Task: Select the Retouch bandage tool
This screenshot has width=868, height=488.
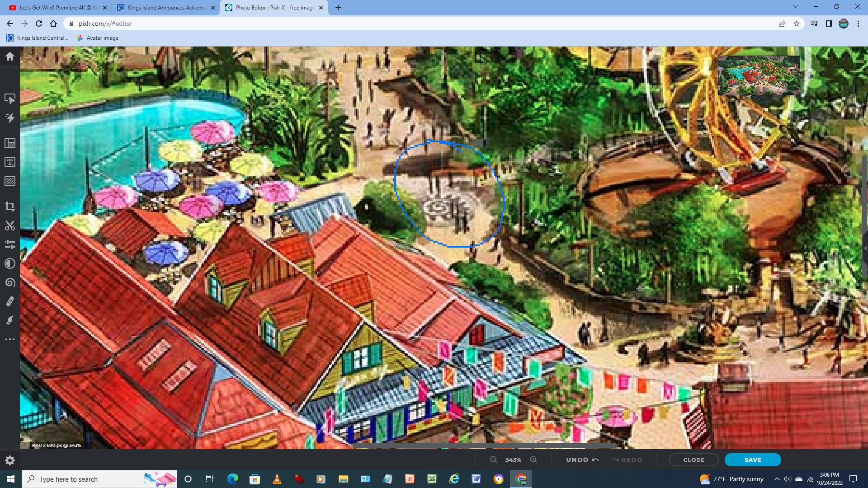Action: click(10, 301)
